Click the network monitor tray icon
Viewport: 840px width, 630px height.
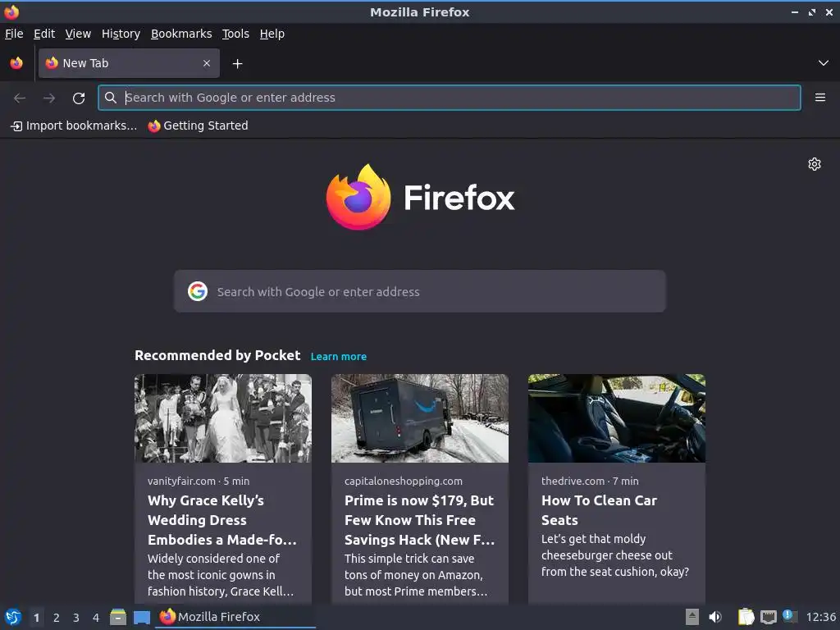[x=768, y=618]
